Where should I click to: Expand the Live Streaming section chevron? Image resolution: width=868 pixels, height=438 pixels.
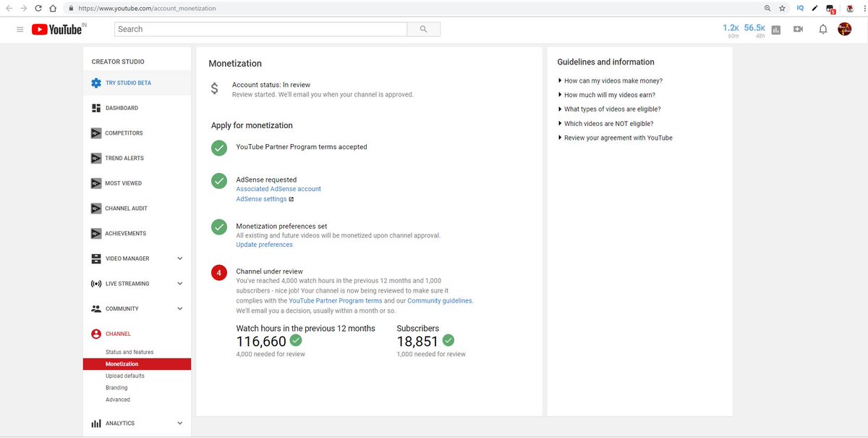(x=180, y=284)
